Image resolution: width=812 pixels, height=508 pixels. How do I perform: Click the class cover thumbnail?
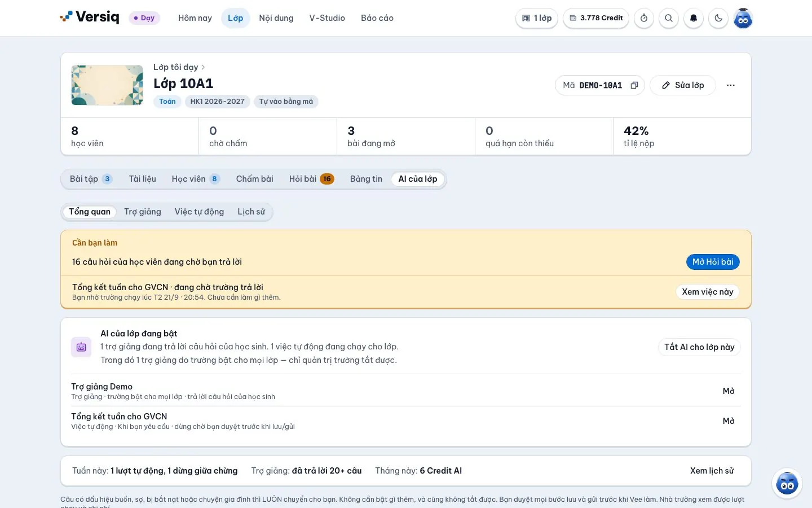[107, 85]
